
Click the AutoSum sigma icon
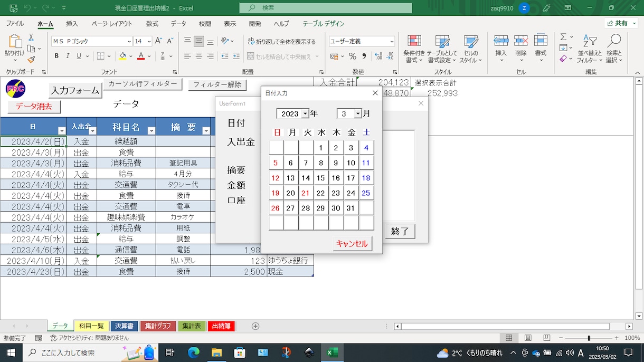coord(563,37)
